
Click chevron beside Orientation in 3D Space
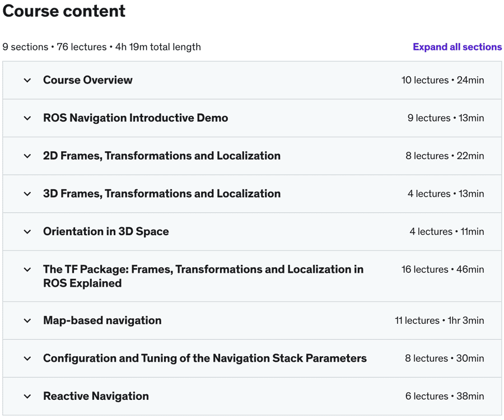(x=27, y=232)
